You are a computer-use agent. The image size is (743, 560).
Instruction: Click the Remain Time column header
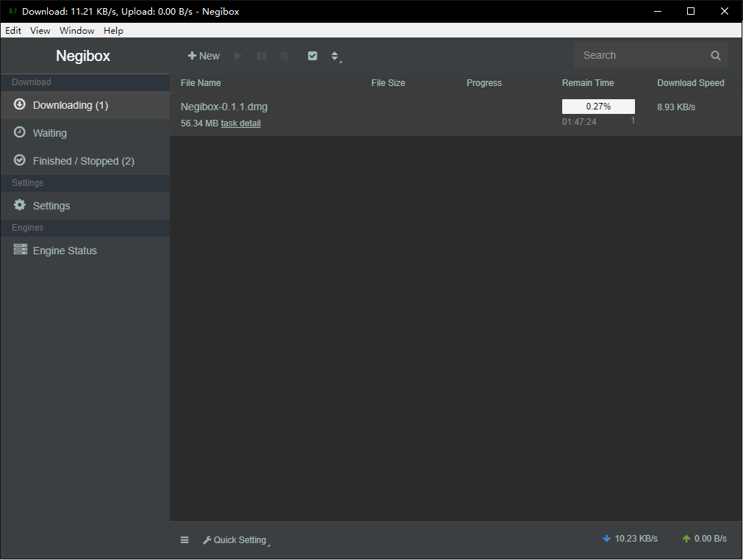point(588,83)
